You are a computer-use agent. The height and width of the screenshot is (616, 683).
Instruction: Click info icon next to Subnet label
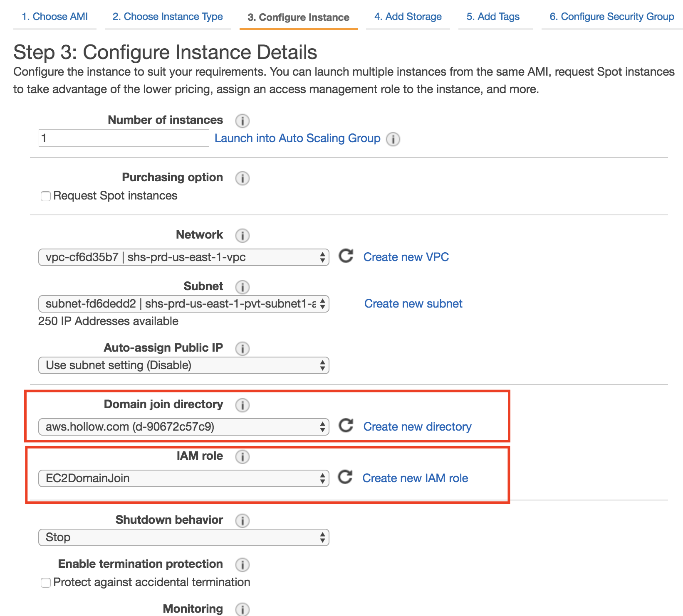(242, 287)
